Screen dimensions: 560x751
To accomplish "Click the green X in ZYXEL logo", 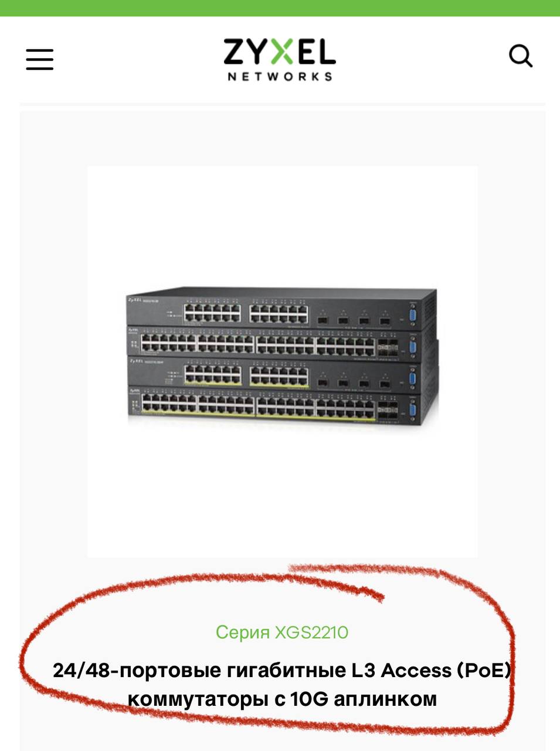I will 281,52.
